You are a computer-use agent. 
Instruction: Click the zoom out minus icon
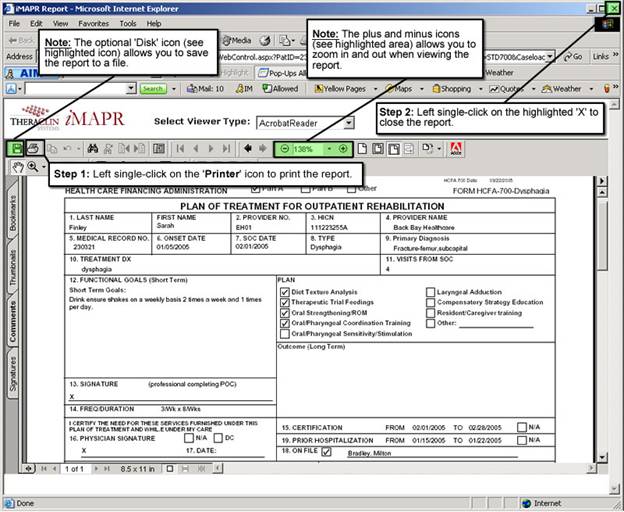click(x=284, y=149)
